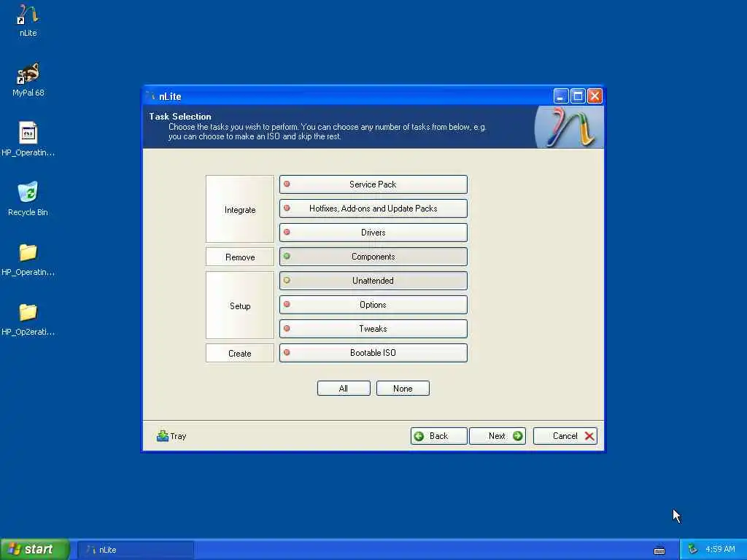The image size is (747, 560).
Task: Click the Create group button
Action: 240,354
